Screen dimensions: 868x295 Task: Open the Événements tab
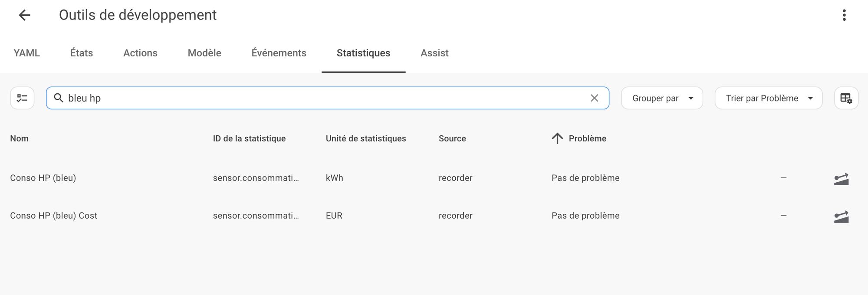pyautogui.click(x=279, y=53)
